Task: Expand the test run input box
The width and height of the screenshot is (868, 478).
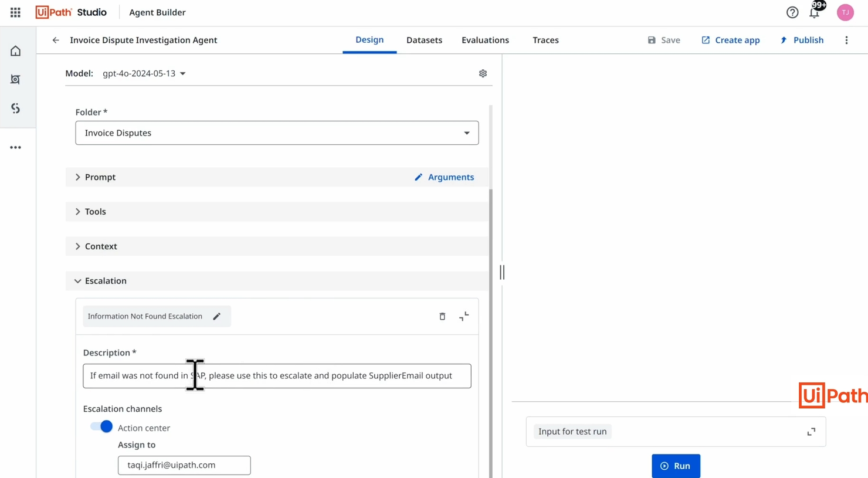Action: [x=811, y=432]
